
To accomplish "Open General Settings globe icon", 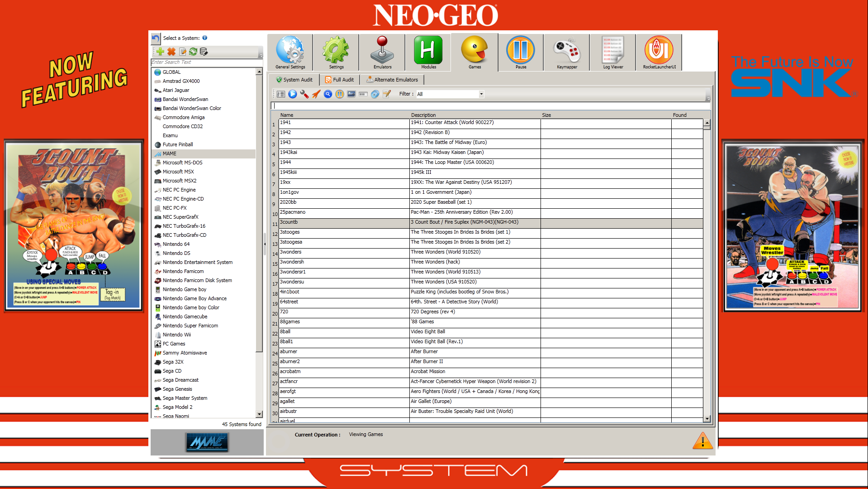I will pos(290,53).
